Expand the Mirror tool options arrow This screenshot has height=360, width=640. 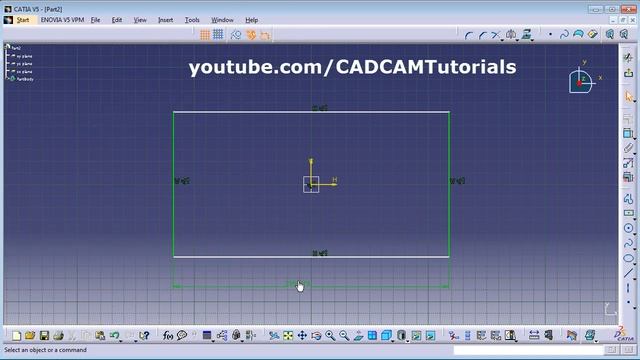tap(517, 40)
